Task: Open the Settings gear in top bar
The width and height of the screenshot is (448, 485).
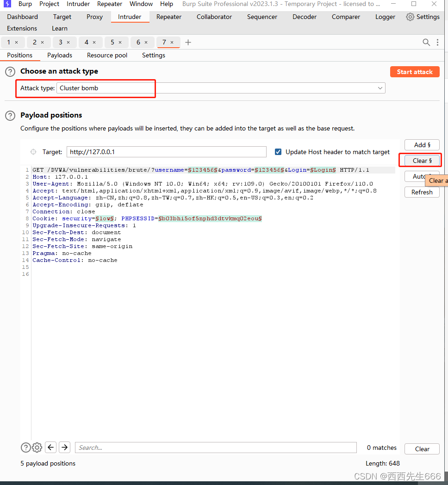Action: click(422, 17)
